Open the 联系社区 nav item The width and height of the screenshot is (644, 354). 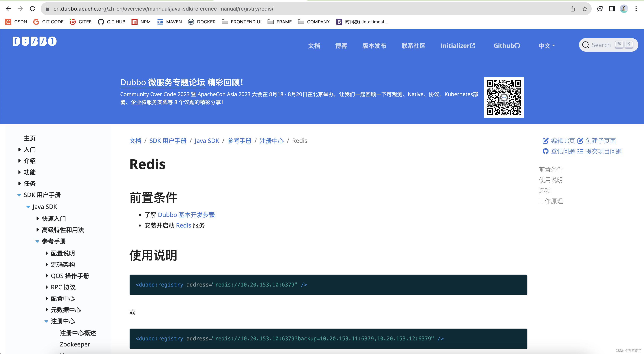[x=413, y=46]
